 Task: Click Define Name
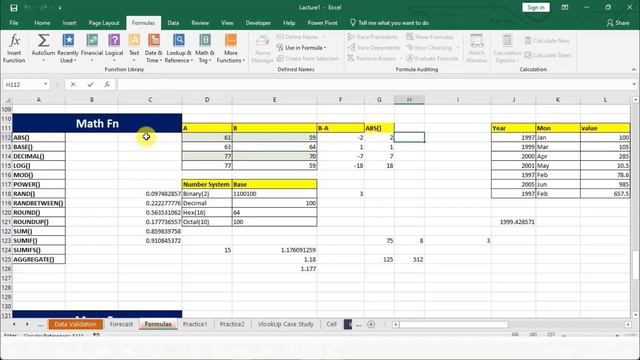(x=301, y=37)
